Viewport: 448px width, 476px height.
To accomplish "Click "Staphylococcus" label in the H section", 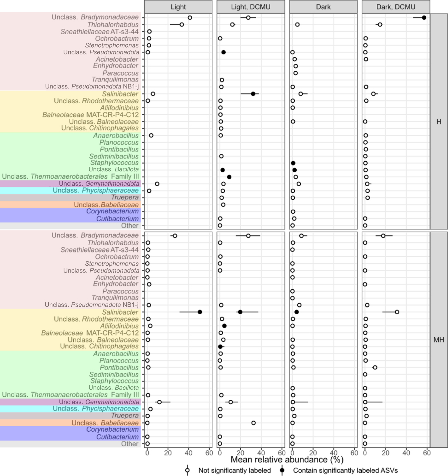I will (114, 163).
